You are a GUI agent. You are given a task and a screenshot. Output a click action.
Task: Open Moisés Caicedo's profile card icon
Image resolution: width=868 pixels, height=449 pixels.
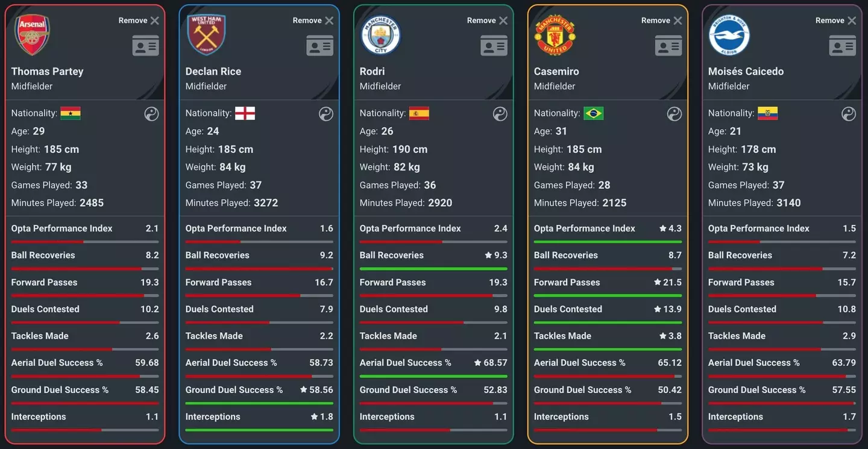[x=842, y=46]
